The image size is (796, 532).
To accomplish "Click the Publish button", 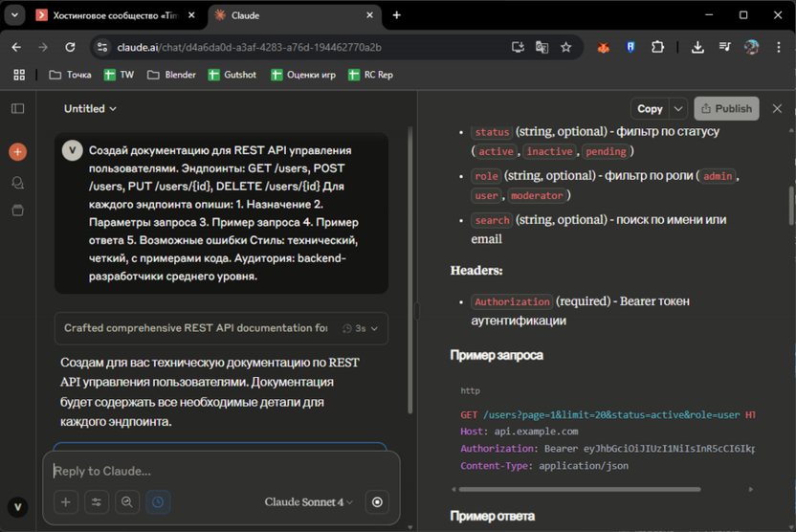I will pos(726,109).
